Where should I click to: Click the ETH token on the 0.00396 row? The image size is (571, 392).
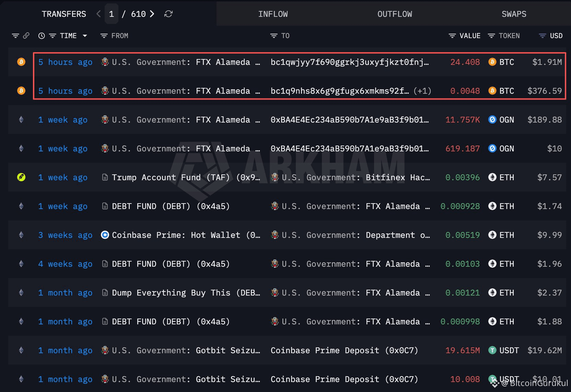tap(501, 177)
